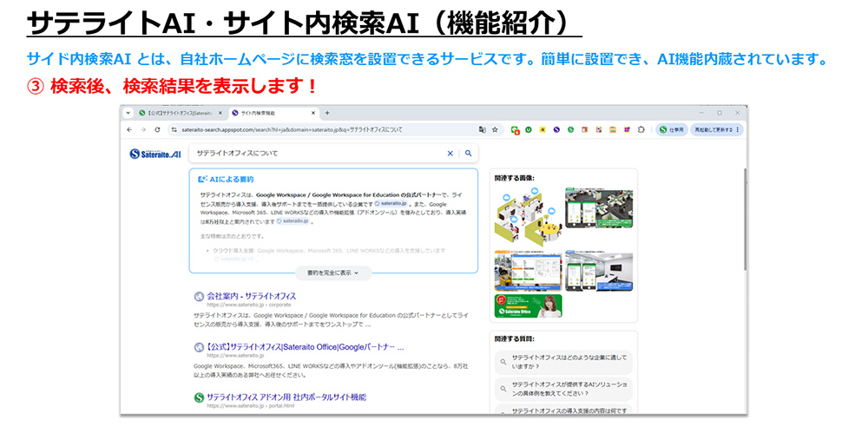Open サテライトオフィス アドオン用 社内ポータルサイト機能 result
The image size is (868, 427).
pyautogui.click(x=286, y=397)
